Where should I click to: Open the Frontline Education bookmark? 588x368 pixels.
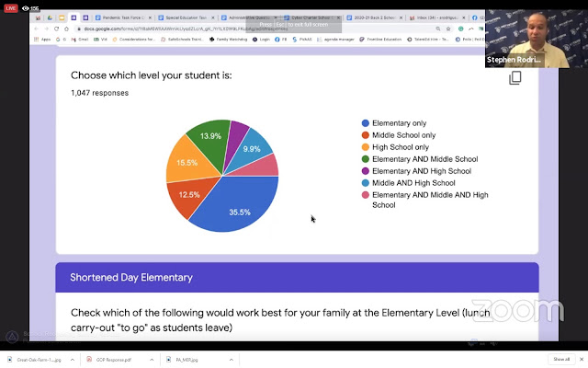pyautogui.click(x=380, y=39)
